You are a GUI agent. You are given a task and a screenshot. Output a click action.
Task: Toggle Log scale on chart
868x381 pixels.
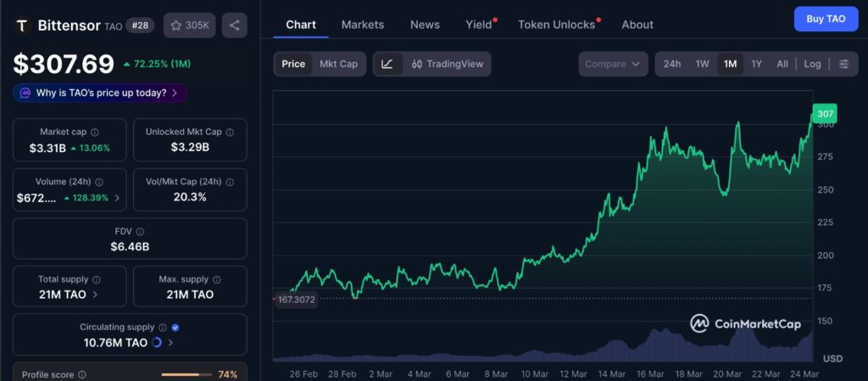point(813,64)
